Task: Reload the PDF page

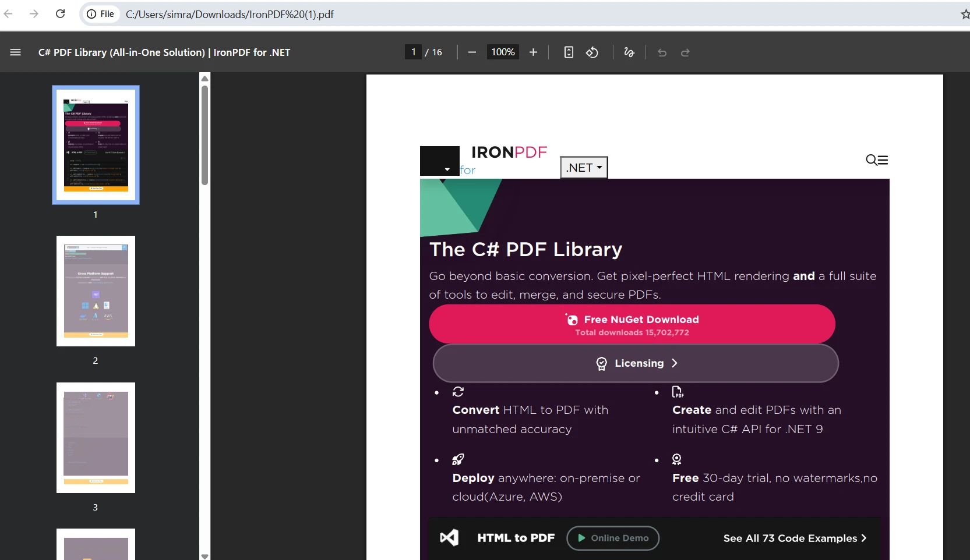Action: (60, 14)
